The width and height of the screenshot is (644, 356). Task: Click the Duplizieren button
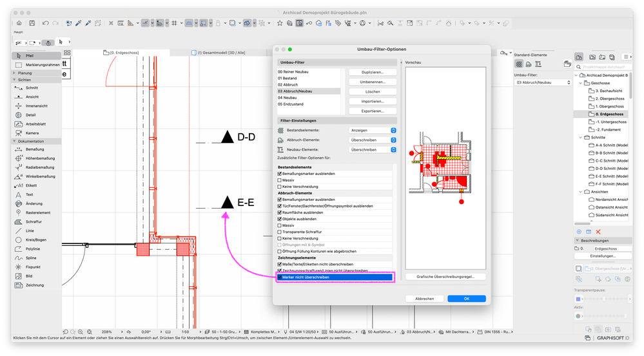pyautogui.click(x=372, y=72)
